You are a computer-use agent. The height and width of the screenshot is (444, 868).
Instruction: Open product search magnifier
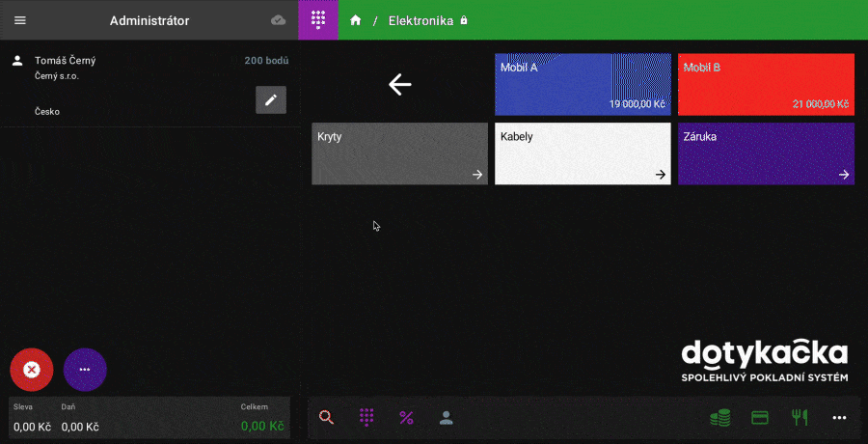(326, 418)
